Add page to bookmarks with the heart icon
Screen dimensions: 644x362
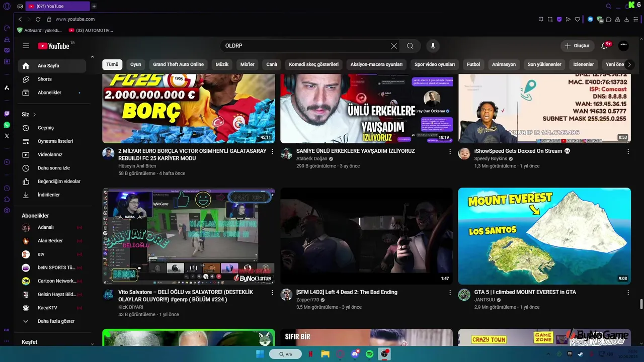coord(577,19)
